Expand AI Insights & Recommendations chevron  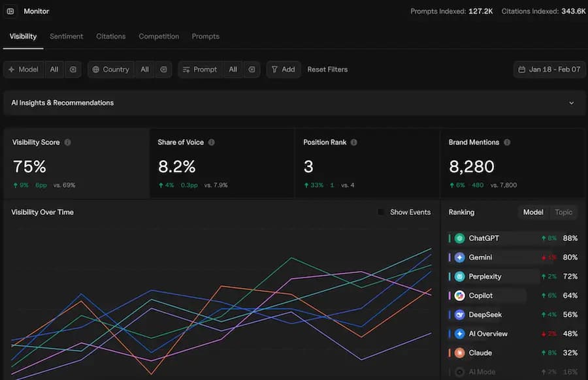click(x=571, y=103)
